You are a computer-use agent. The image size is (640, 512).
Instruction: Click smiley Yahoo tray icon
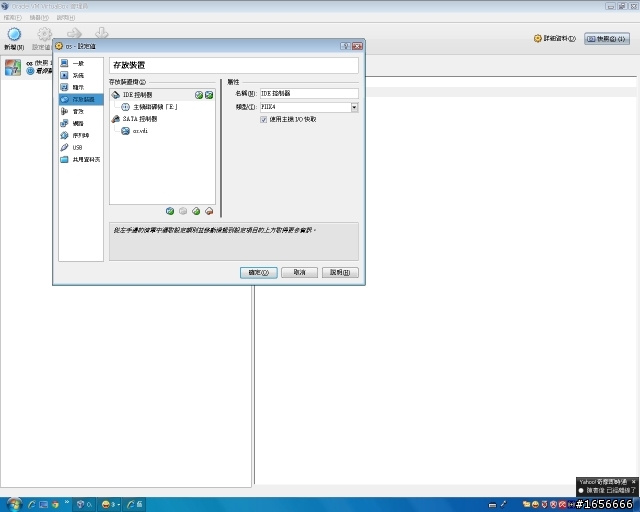click(x=535, y=505)
